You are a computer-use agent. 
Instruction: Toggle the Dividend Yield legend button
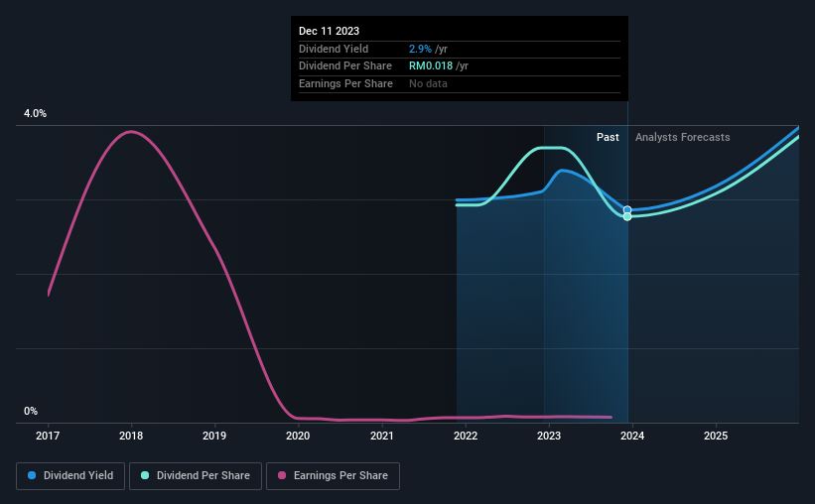[x=70, y=476]
